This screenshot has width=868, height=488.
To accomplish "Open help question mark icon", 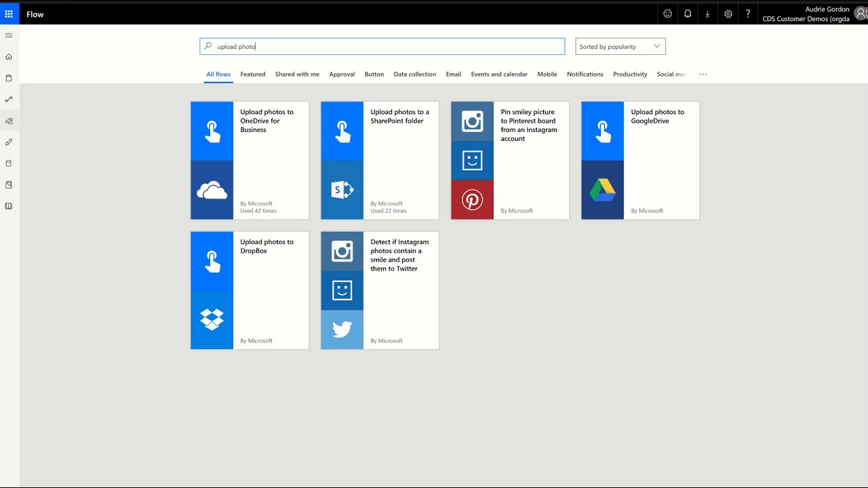I will pyautogui.click(x=748, y=14).
